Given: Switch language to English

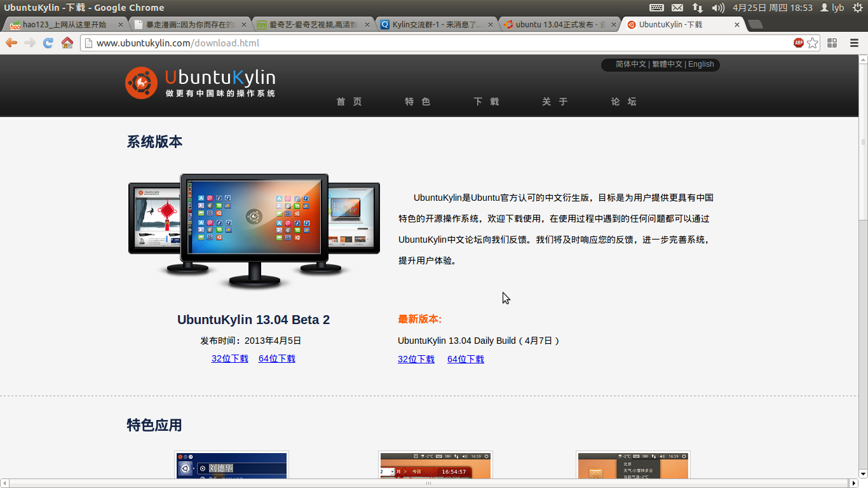Looking at the screenshot, I should [x=701, y=64].
